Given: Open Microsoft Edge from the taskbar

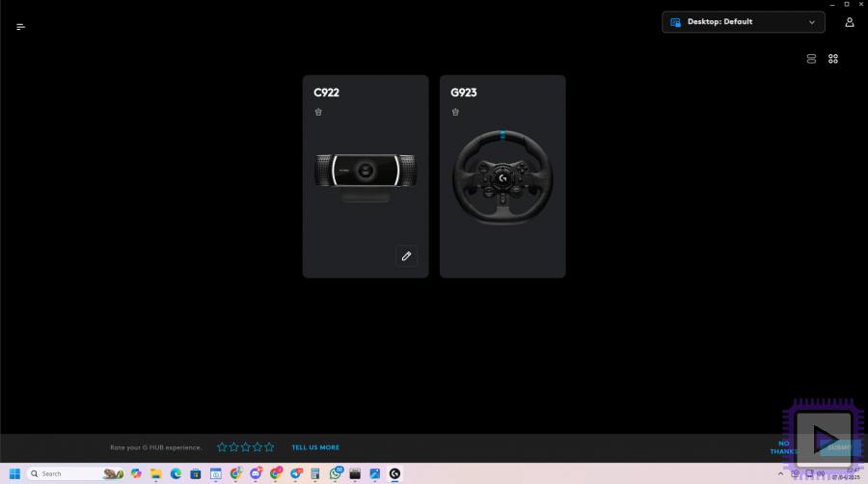Looking at the screenshot, I should point(176,474).
